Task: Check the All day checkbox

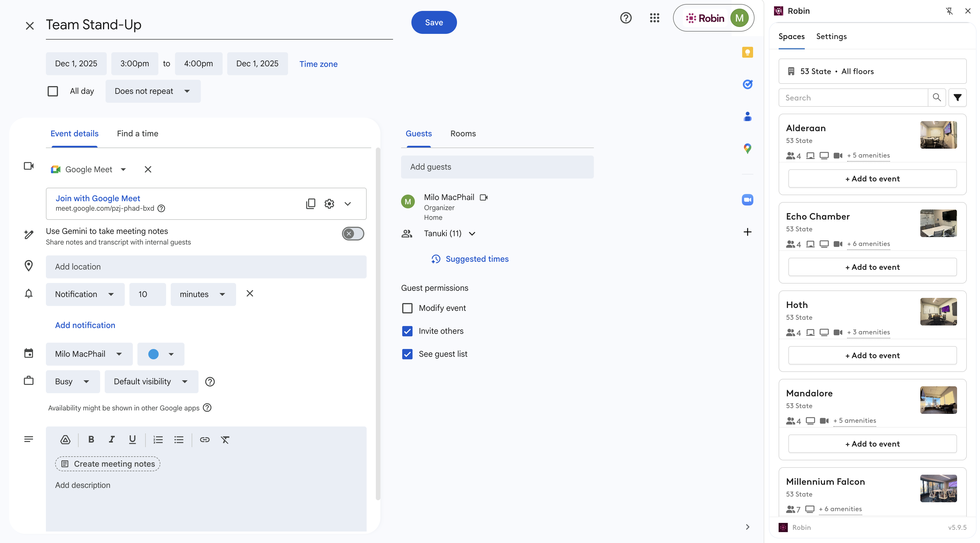Action: coord(52,91)
